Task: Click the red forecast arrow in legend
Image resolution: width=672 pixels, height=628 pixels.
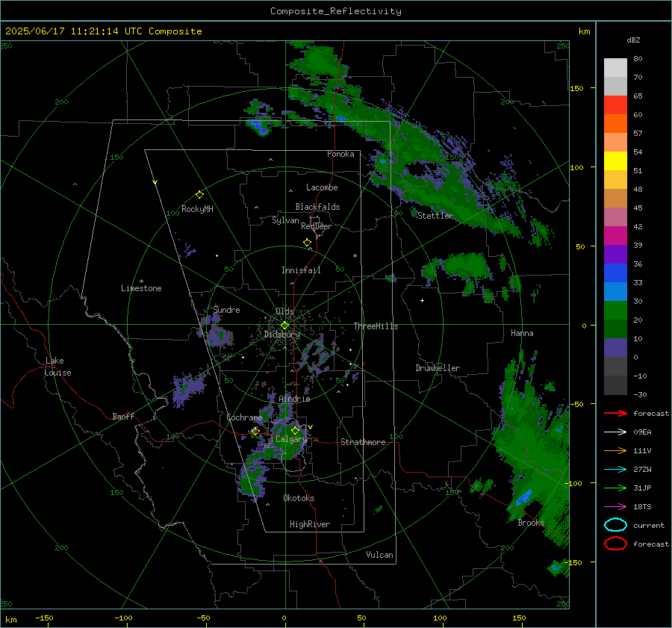Action: click(615, 413)
